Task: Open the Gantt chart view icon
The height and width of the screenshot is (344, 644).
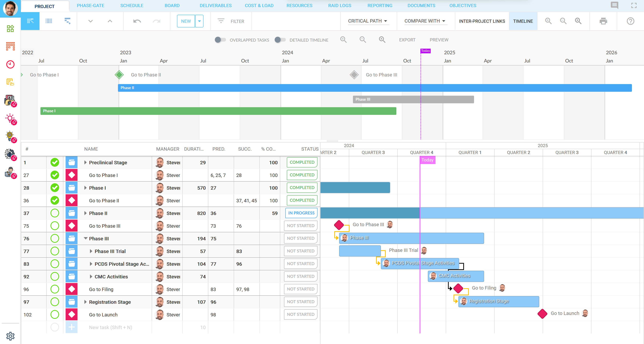Action: (30, 21)
